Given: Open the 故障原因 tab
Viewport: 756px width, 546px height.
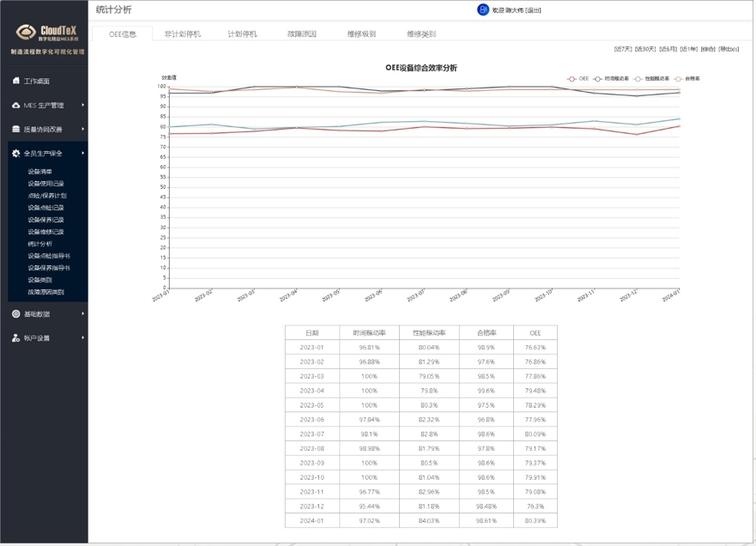Looking at the screenshot, I should (x=302, y=34).
